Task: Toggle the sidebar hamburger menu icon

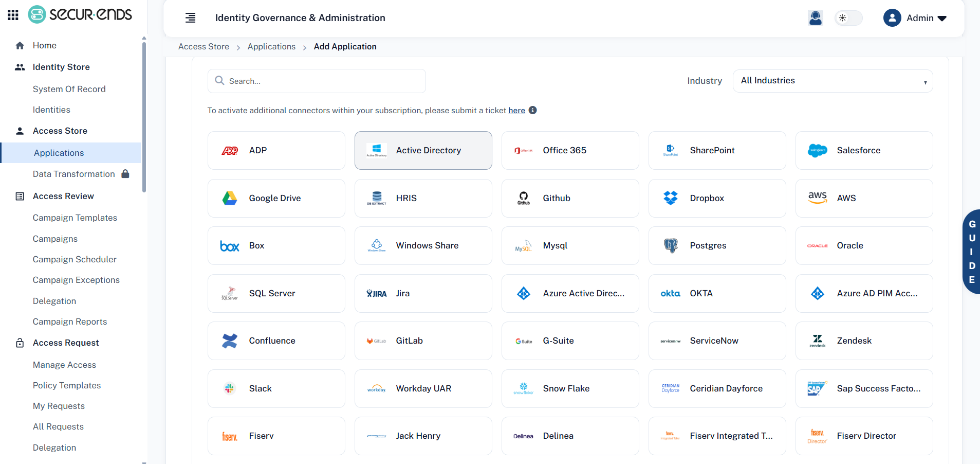Action: coord(190,18)
